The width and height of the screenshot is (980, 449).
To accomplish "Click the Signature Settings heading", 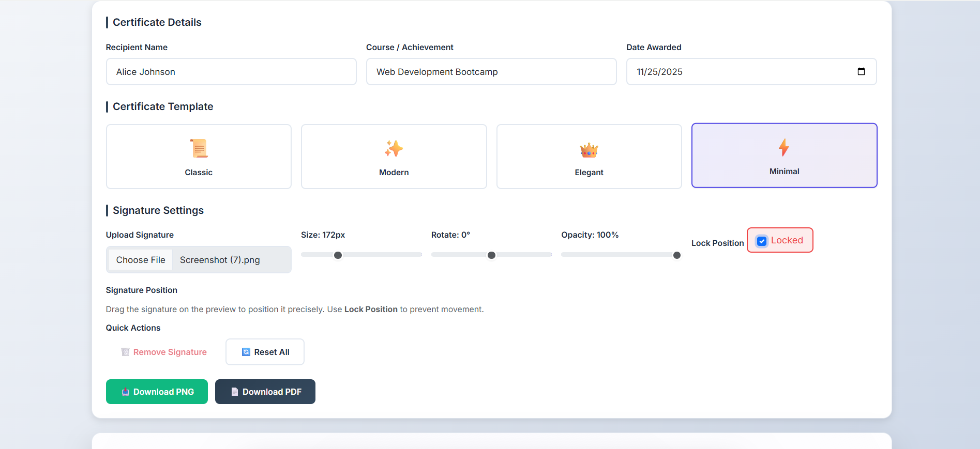I will pyautogui.click(x=158, y=210).
